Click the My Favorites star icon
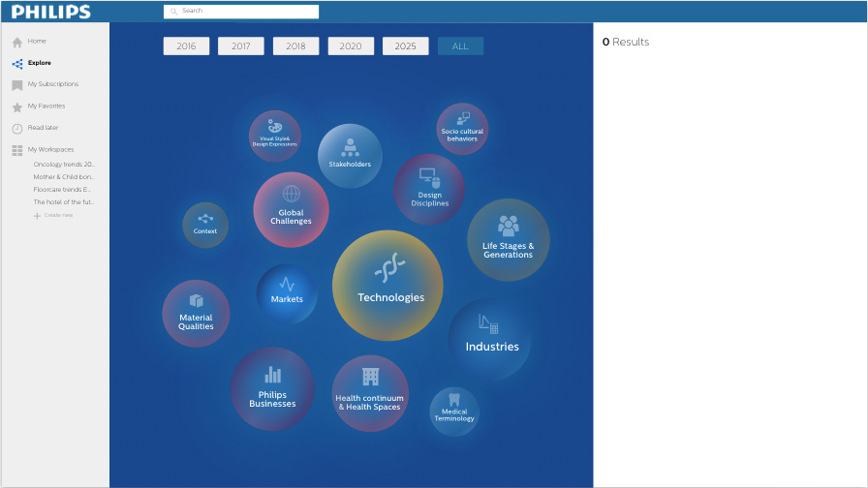This screenshot has width=868, height=488. [x=17, y=107]
